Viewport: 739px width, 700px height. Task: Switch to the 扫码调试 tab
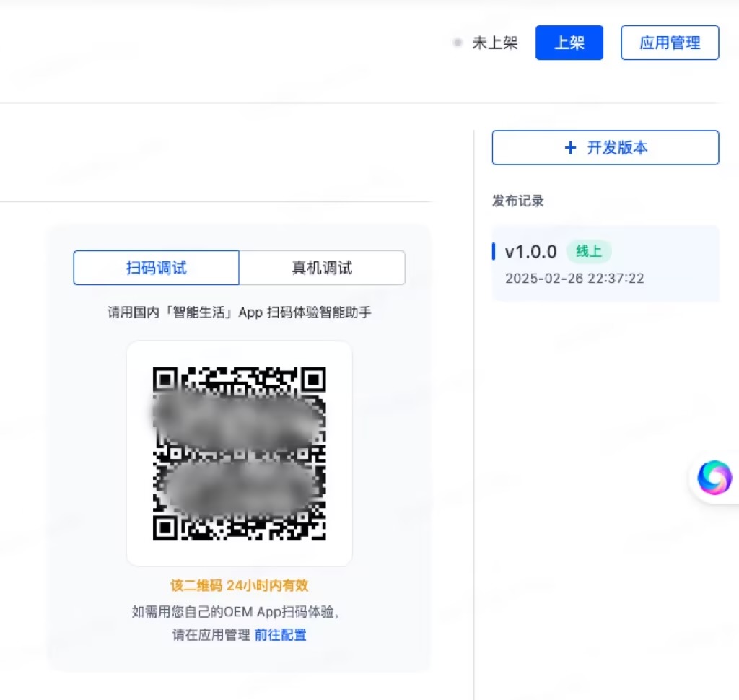point(157,268)
